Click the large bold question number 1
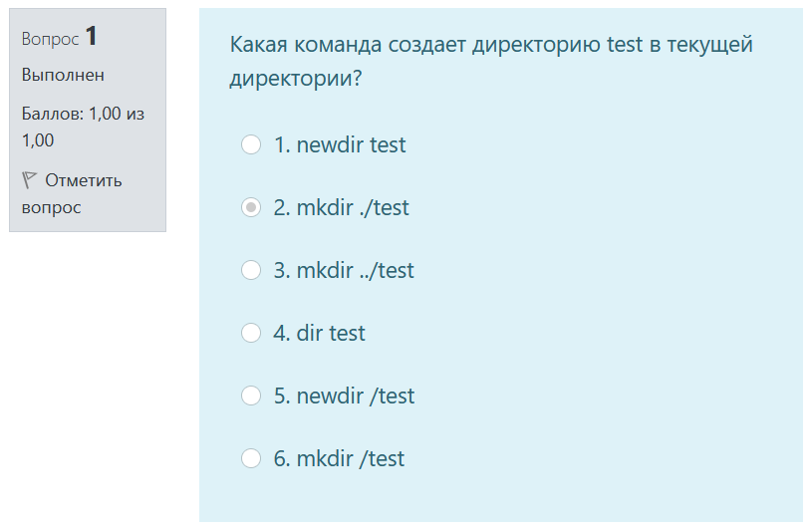This screenshot has width=812, height=530. click(91, 36)
